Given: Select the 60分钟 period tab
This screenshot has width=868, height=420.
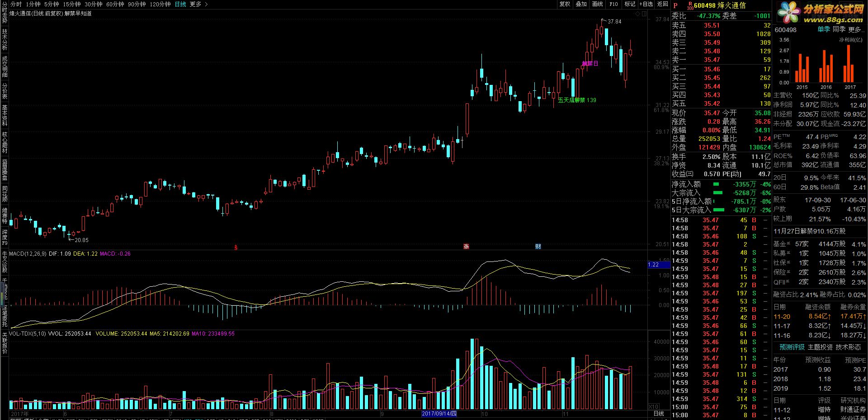Looking at the screenshot, I should [x=115, y=4].
